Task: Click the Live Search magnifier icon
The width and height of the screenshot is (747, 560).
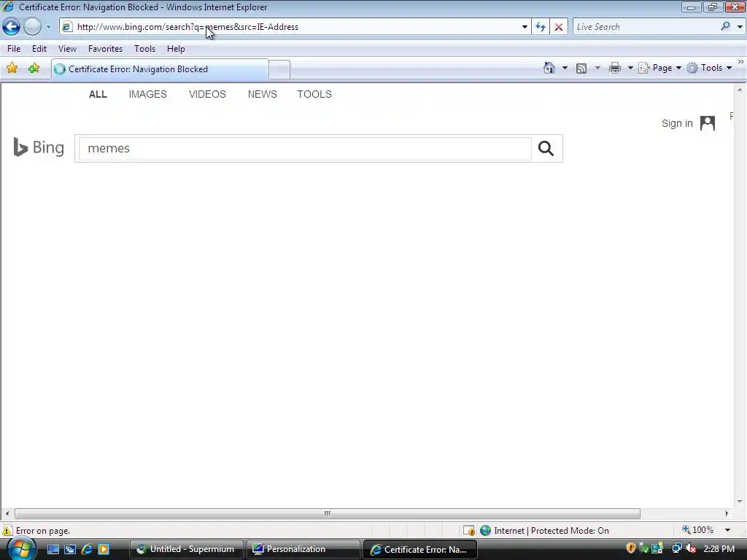Action: (726, 27)
